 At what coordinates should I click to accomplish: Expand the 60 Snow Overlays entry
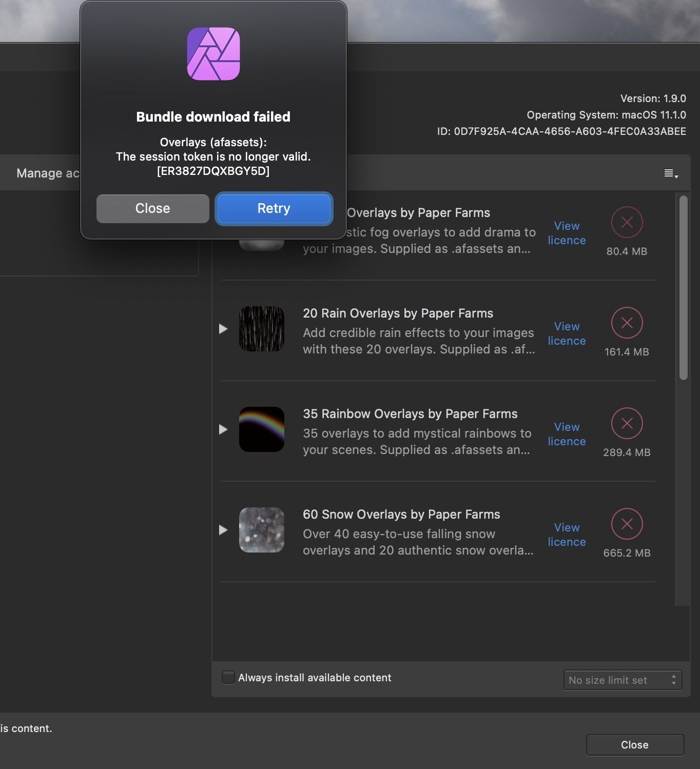223,530
